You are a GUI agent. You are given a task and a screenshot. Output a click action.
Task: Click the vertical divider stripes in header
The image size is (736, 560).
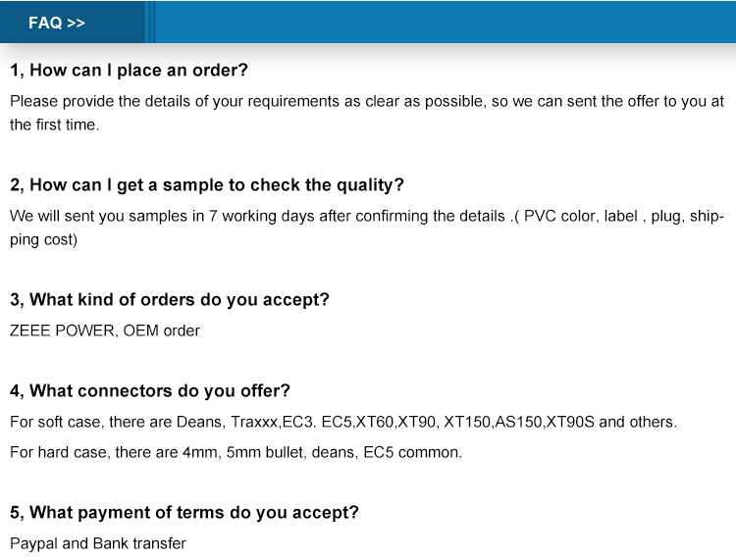tap(150, 22)
